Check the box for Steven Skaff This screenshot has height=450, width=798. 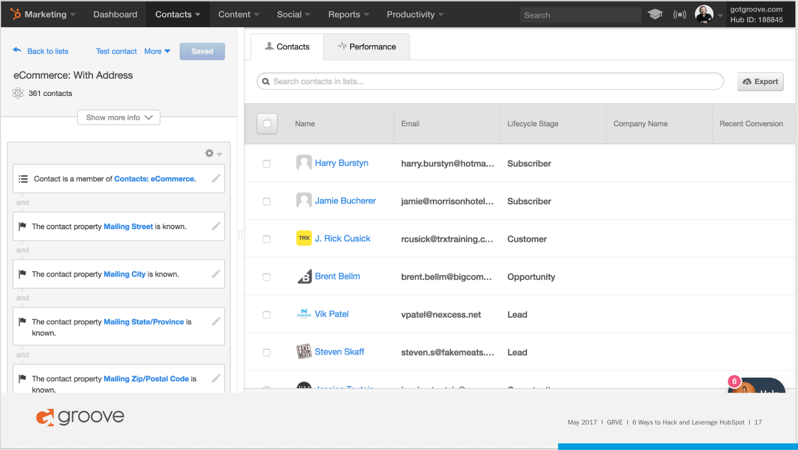[x=266, y=352]
